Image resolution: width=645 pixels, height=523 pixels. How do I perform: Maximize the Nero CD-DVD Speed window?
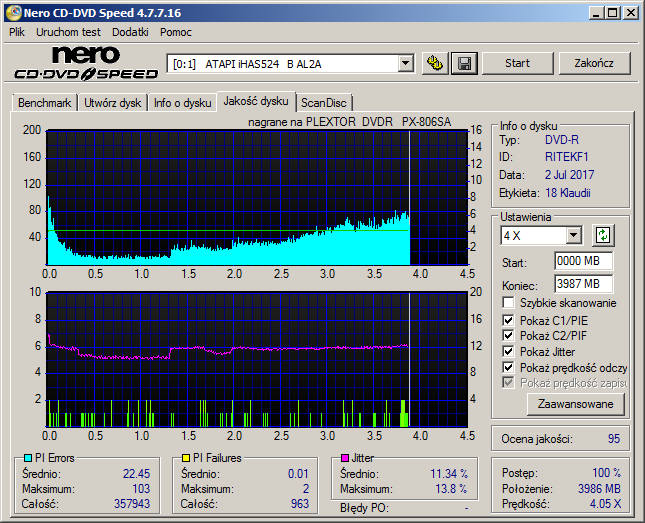[613, 13]
